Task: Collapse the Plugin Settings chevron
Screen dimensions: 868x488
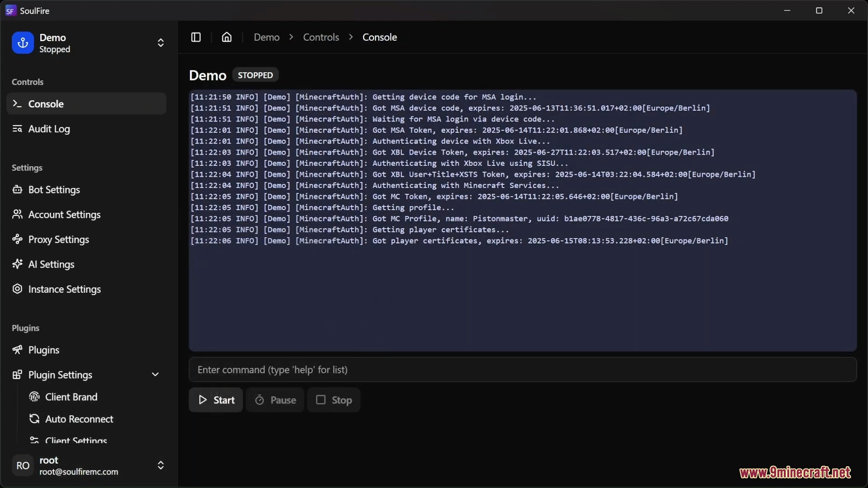Action: [x=155, y=375]
